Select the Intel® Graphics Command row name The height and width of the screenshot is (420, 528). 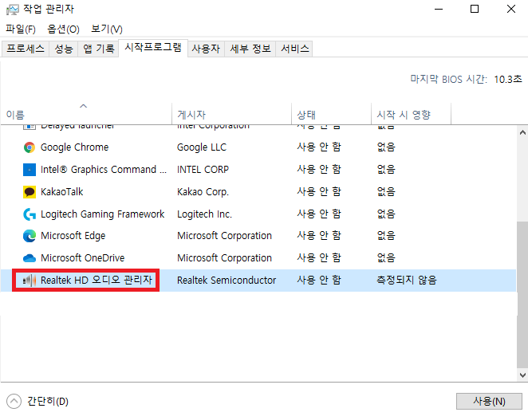point(104,170)
